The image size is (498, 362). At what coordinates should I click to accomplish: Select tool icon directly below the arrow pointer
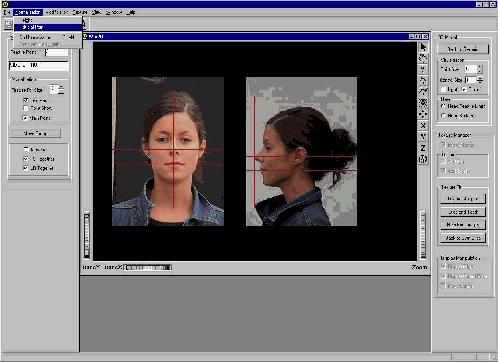click(x=423, y=58)
